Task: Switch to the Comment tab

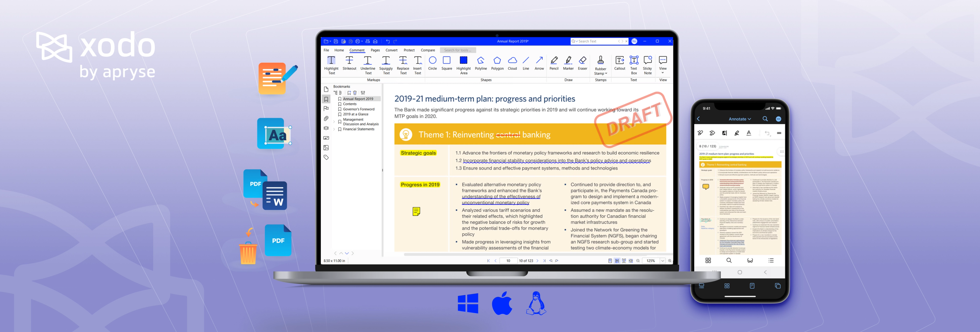Action: (357, 50)
